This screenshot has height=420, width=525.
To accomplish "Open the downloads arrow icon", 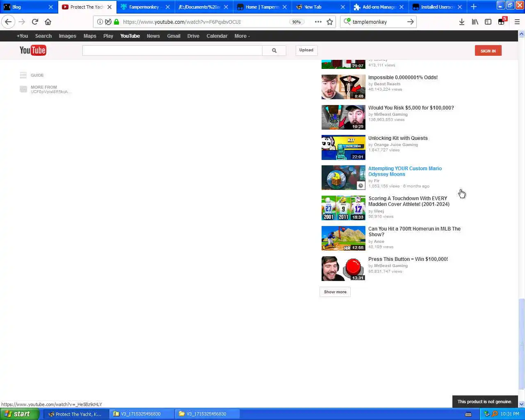I will (462, 22).
